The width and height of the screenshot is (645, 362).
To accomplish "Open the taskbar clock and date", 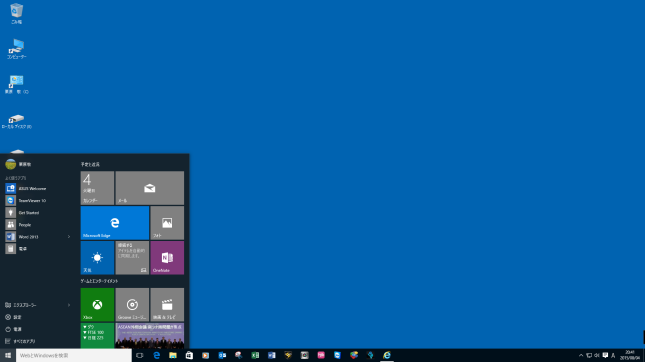I will click(x=630, y=355).
